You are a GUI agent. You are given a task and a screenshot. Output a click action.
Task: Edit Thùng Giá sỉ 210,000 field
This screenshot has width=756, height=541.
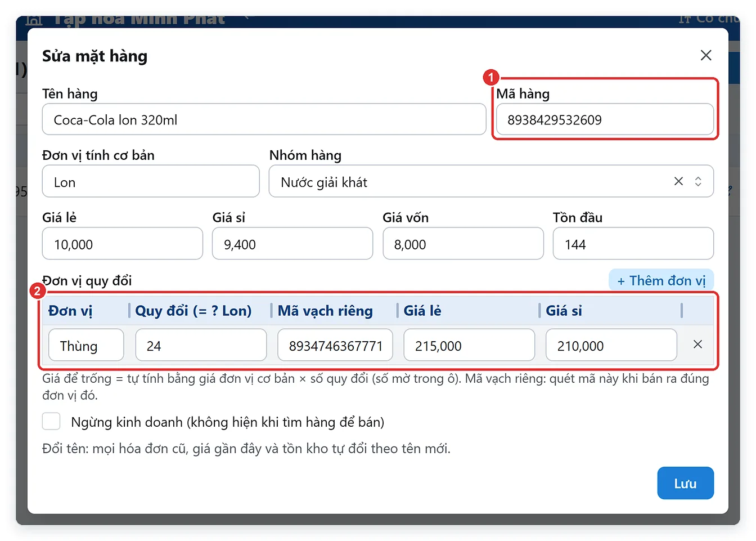pos(611,345)
